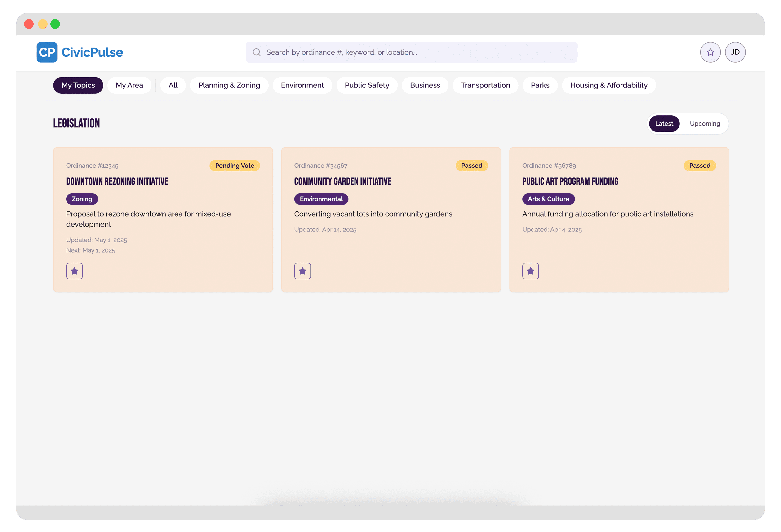Filter by Housing & Affordability
Viewport: 781px width, 532px height.
pos(609,85)
